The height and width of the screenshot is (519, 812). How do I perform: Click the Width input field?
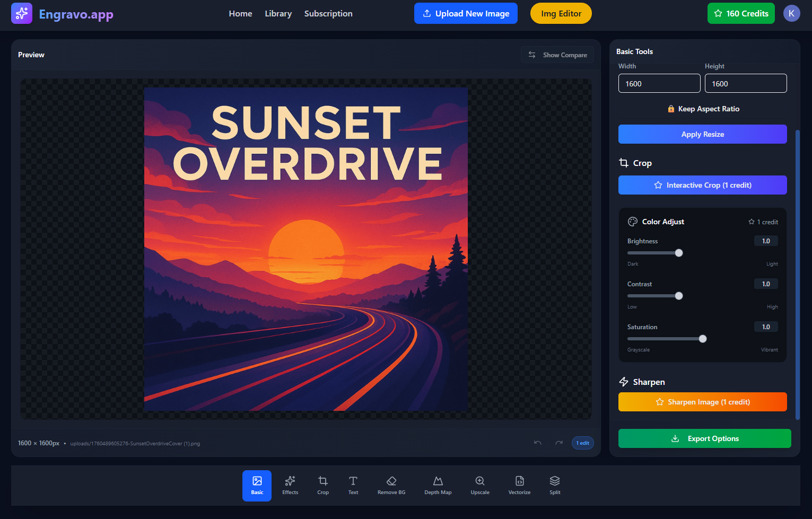[659, 84]
